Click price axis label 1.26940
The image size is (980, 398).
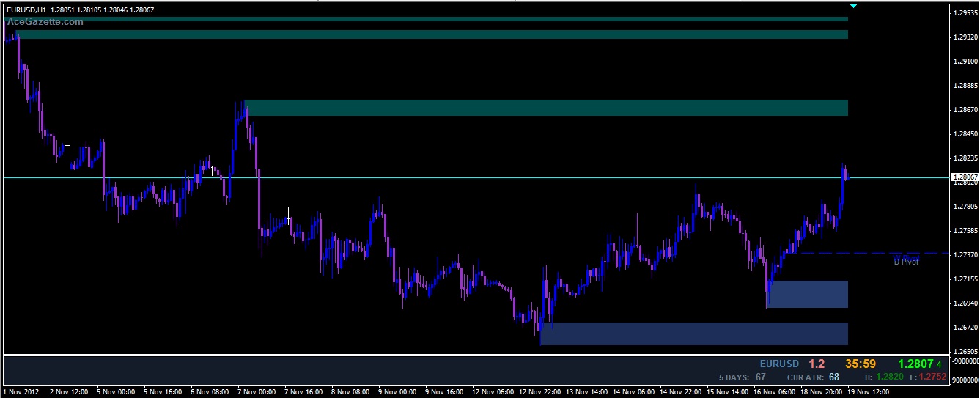[965, 303]
